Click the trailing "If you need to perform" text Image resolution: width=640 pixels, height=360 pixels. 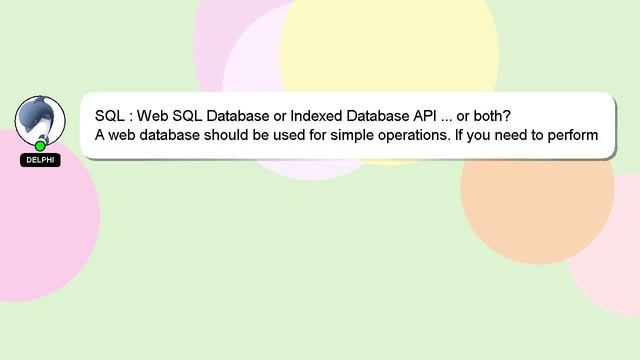click(x=527, y=135)
